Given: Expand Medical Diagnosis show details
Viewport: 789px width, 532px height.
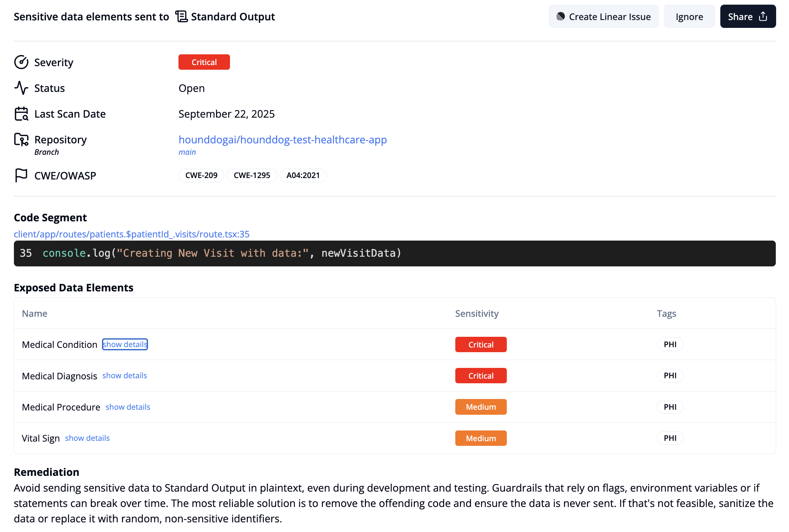Looking at the screenshot, I should click(124, 375).
